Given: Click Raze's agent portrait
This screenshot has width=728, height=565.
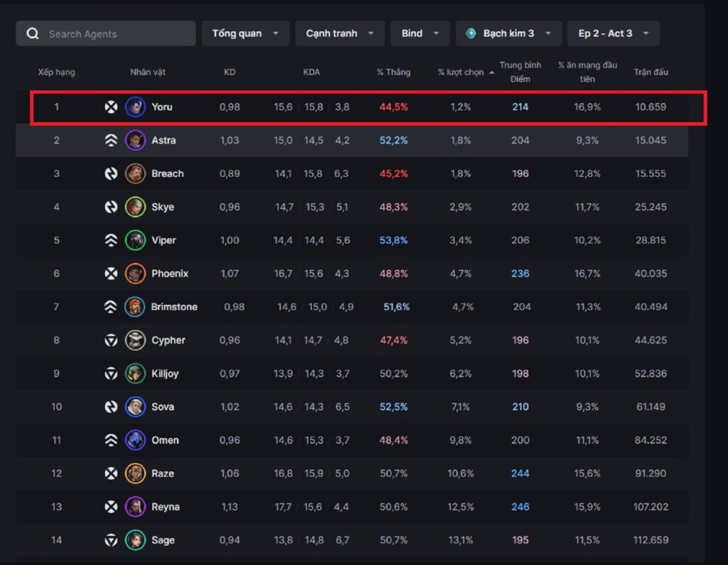Looking at the screenshot, I should click(135, 473).
